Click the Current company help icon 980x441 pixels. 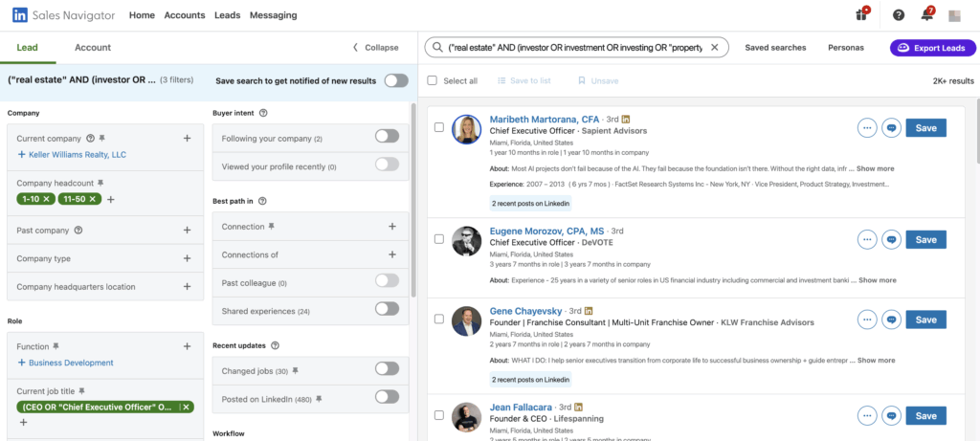pyautogui.click(x=90, y=139)
